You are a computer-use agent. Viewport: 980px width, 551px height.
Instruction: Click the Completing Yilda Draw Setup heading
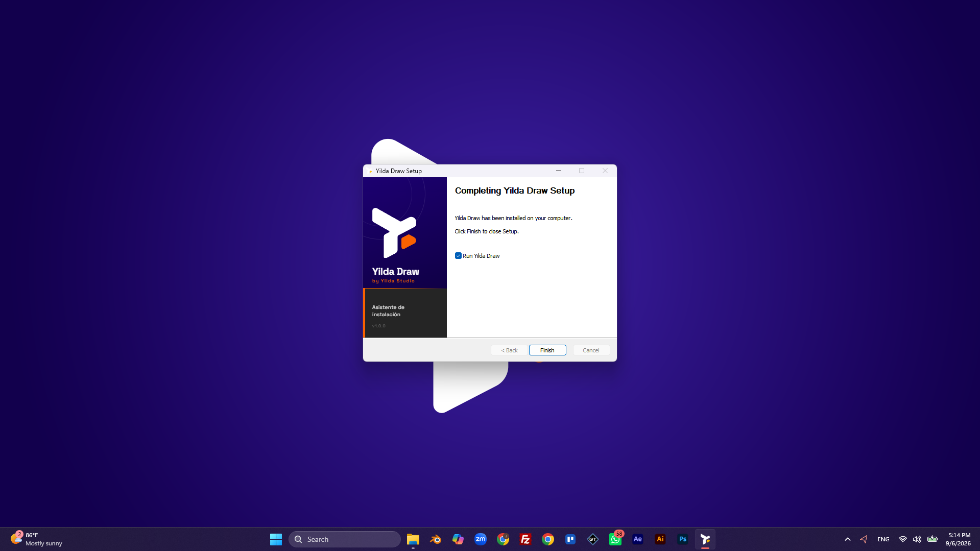[x=514, y=190]
